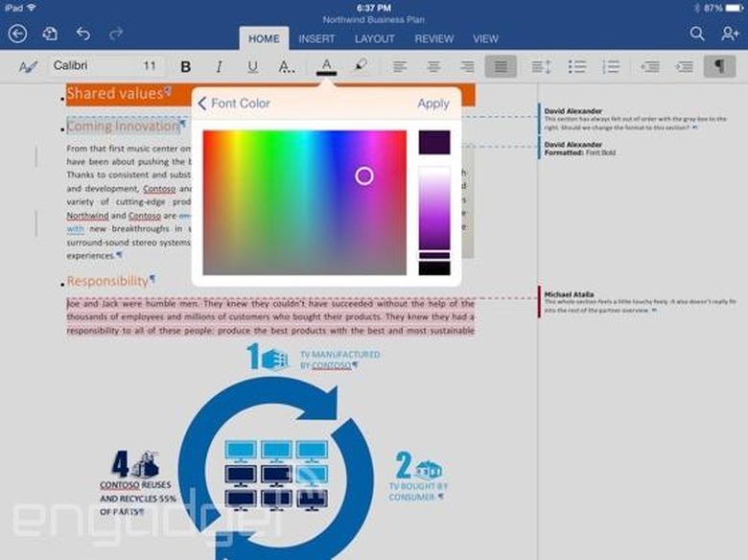748x560 pixels.
Task: Switch to the INSERT tab
Action: tap(316, 39)
